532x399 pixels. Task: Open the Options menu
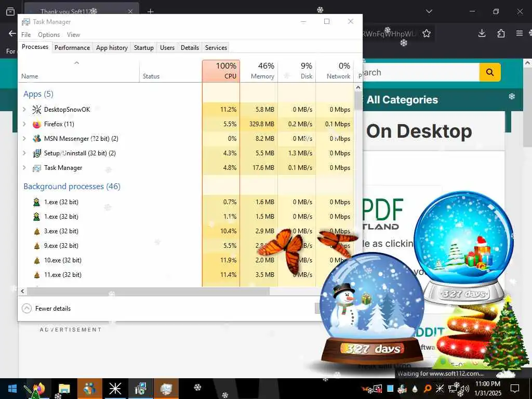coord(49,35)
